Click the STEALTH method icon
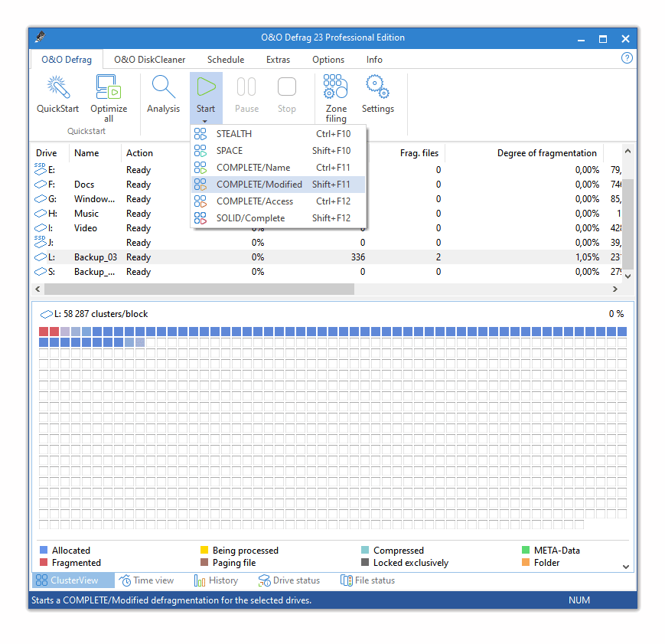 (x=200, y=134)
